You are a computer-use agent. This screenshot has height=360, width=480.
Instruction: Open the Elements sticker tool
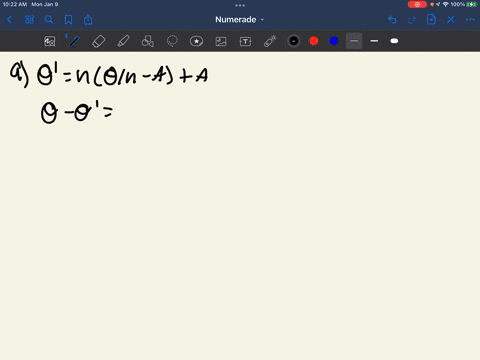pyautogui.click(x=196, y=41)
